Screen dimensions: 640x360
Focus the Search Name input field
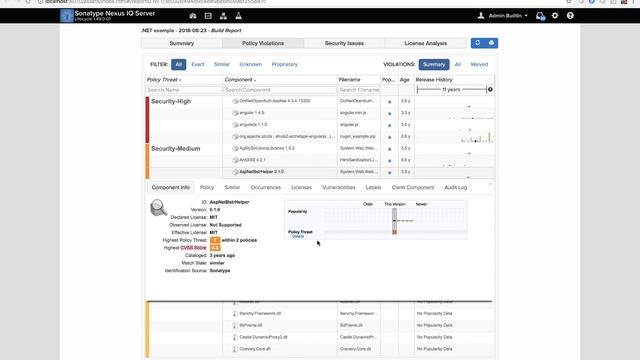click(x=183, y=90)
